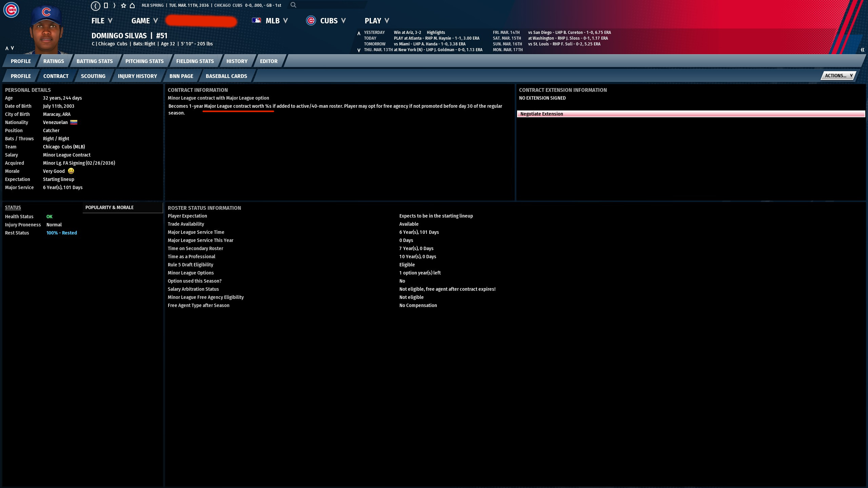The image size is (868, 488).
Task: Select the POPULARITY & MORALE tab
Action: [x=110, y=207]
